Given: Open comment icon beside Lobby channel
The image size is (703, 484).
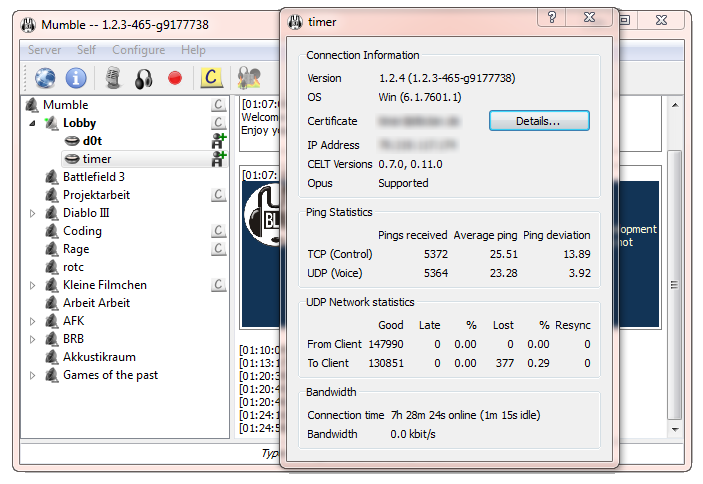Looking at the screenshot, I should pos(218,123).
